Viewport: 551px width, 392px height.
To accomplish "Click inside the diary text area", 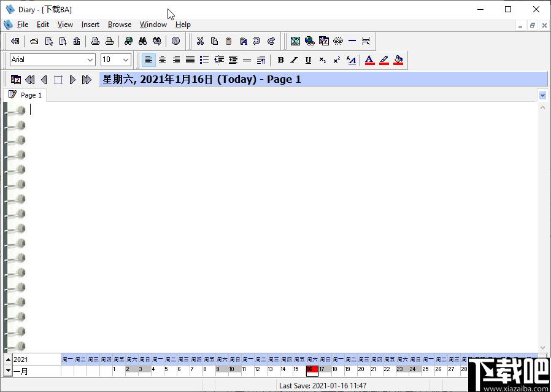I will click(x=281, y=225).
